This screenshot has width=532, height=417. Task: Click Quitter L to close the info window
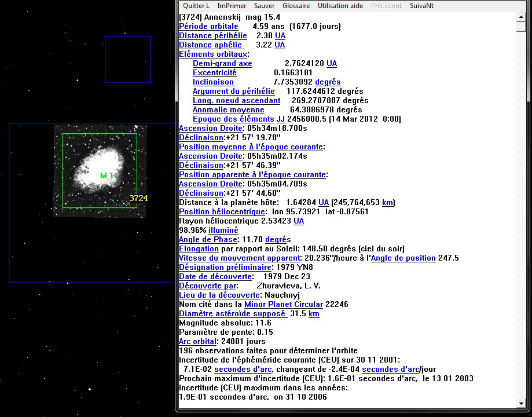click(x=196, y=5)
